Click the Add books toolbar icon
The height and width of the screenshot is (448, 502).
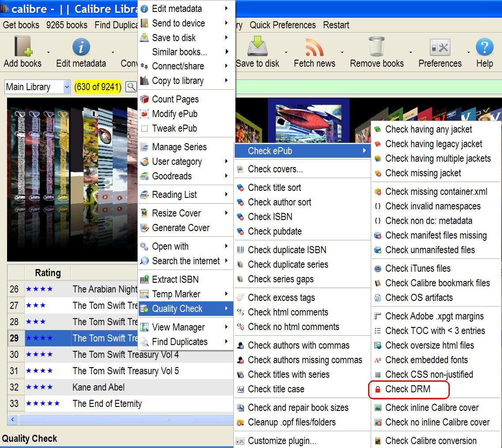[23, 47]
